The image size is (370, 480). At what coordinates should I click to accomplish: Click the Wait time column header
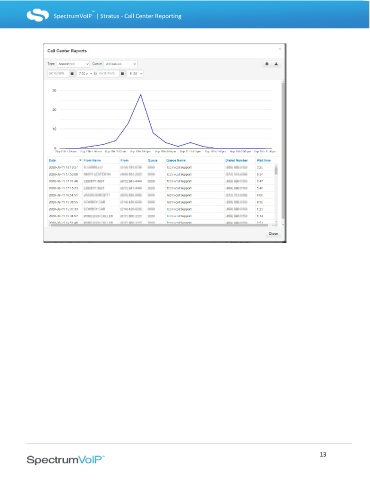click(264, 160)
